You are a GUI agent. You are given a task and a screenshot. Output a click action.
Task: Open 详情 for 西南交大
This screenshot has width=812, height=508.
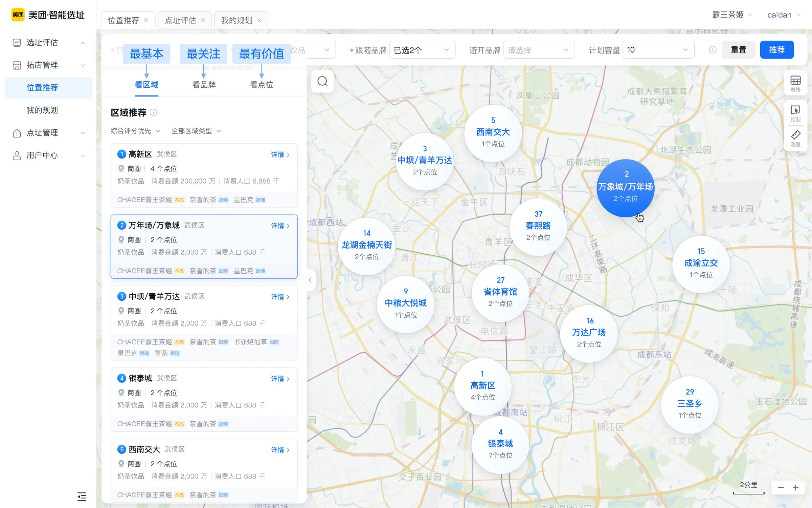point(280,450)
